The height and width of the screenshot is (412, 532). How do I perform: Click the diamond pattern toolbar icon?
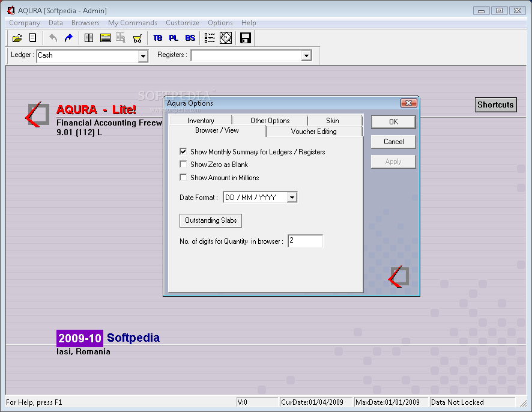coord(226,38)
